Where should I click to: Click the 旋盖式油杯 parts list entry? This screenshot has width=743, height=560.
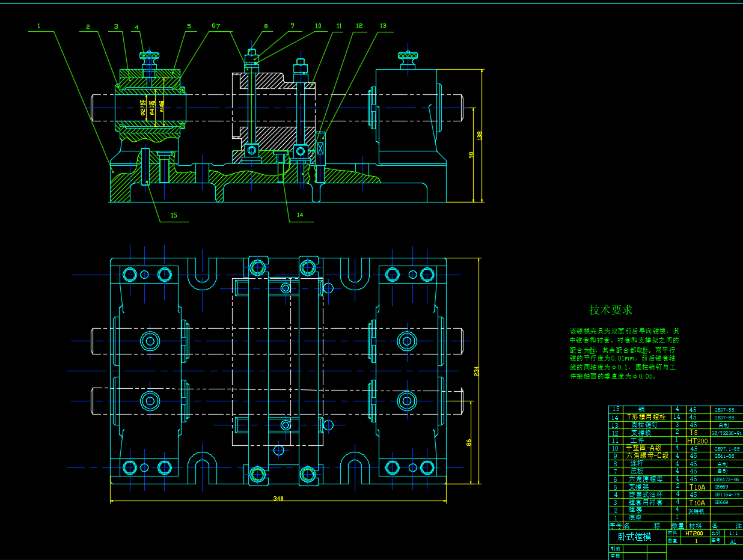point(644,495)
